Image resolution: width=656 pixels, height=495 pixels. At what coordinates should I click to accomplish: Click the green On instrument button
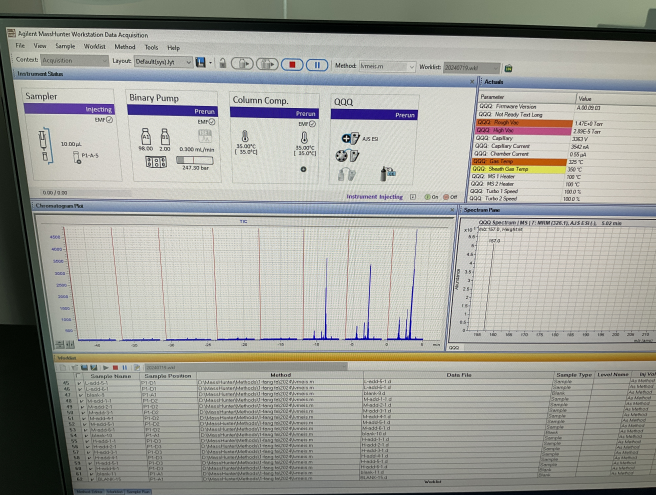[431, 197]
